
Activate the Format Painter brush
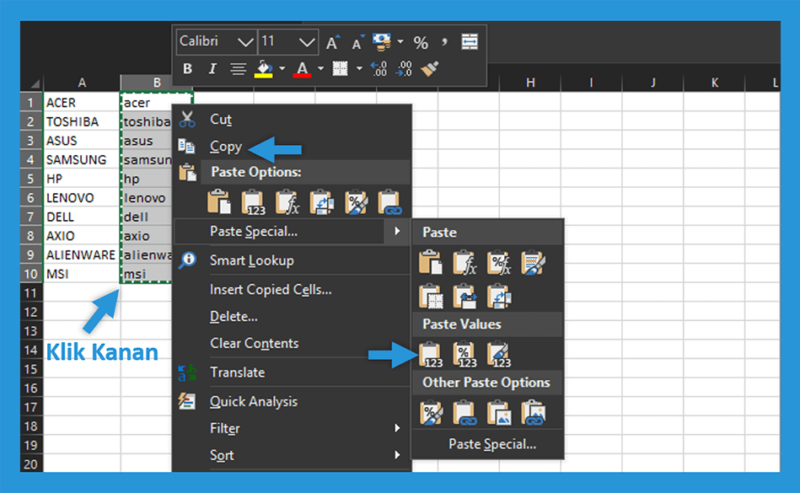click(x=430, y=69)
